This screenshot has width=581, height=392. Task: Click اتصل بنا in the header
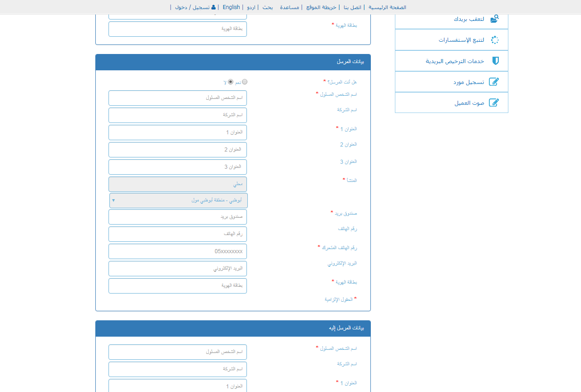tap(355, 7)
